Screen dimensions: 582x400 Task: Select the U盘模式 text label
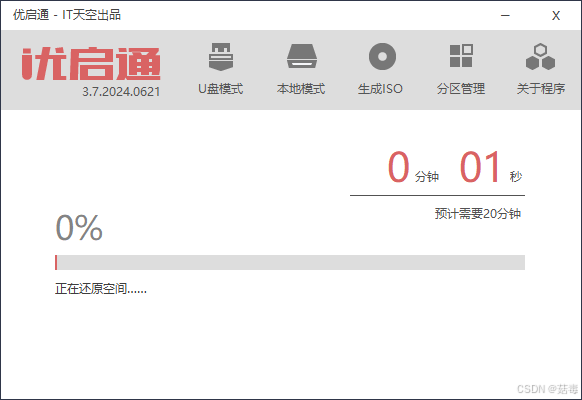220,89
